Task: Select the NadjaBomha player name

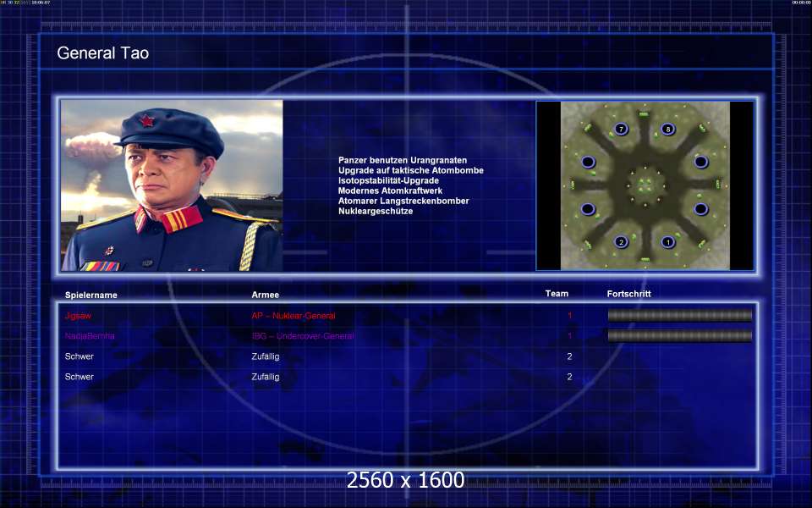Action: point(90,336)
